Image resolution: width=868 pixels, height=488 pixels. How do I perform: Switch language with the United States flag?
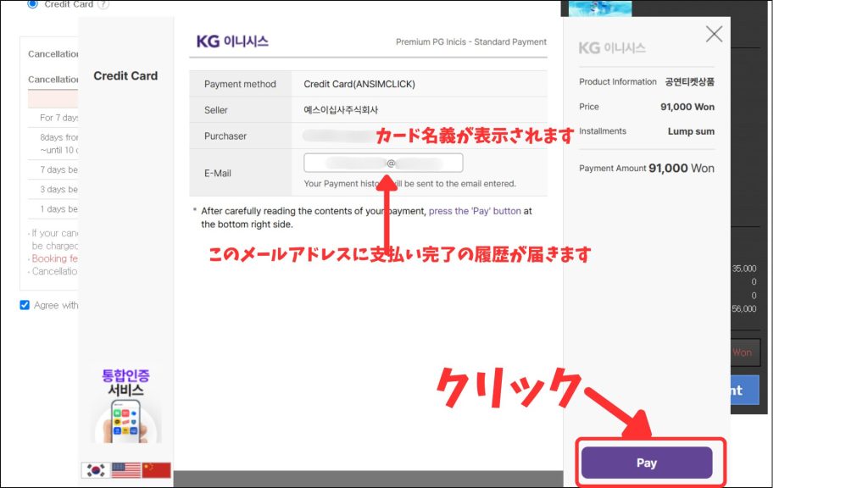[125, 470]
